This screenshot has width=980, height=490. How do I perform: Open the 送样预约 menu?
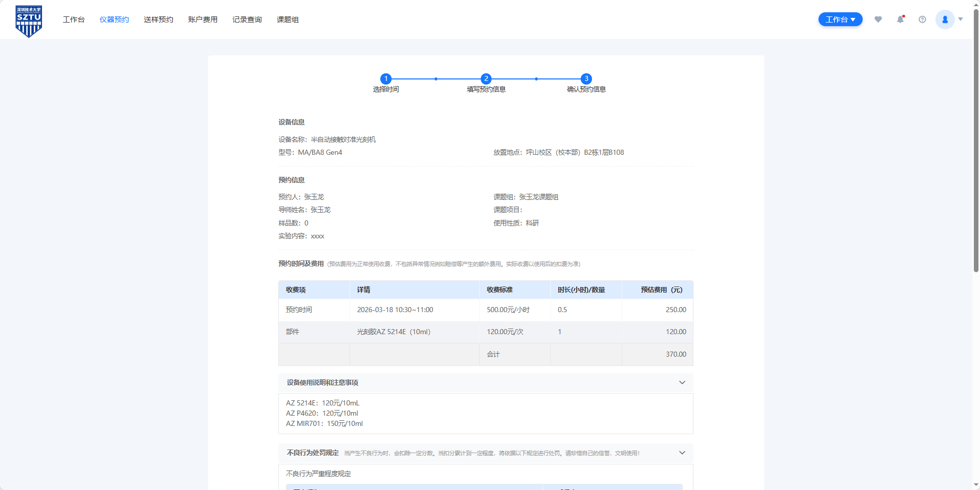158,19
